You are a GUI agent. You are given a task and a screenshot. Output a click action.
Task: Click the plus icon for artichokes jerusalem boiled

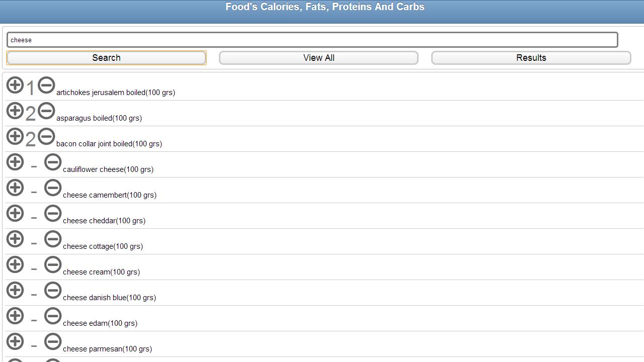click(15, 85)
